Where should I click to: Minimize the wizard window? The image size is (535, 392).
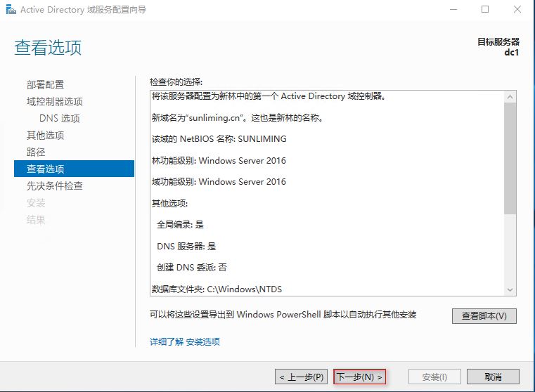pos(453,10)
